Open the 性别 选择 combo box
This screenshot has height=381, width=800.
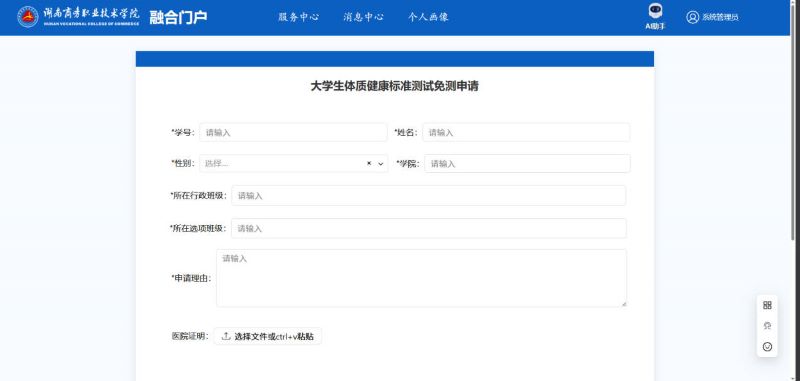(293, 164)
